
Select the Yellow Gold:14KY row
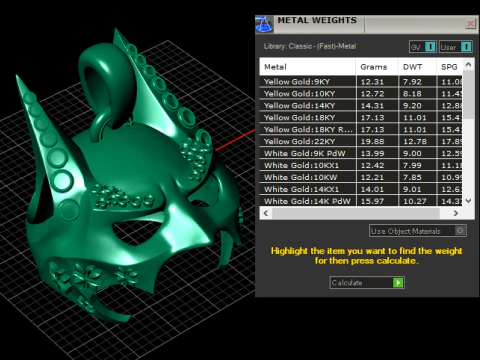pos(361,106)
